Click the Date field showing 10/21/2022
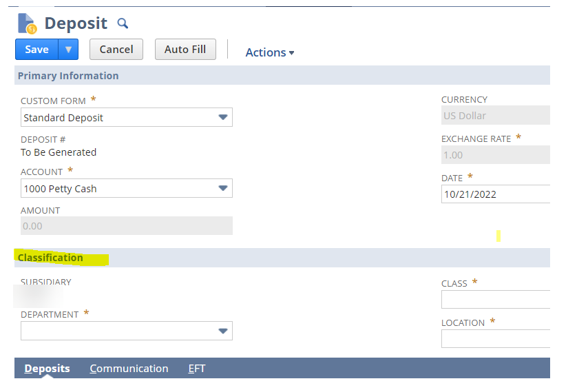This screenshot has width=588, height=390. click(x=495, y=194)
